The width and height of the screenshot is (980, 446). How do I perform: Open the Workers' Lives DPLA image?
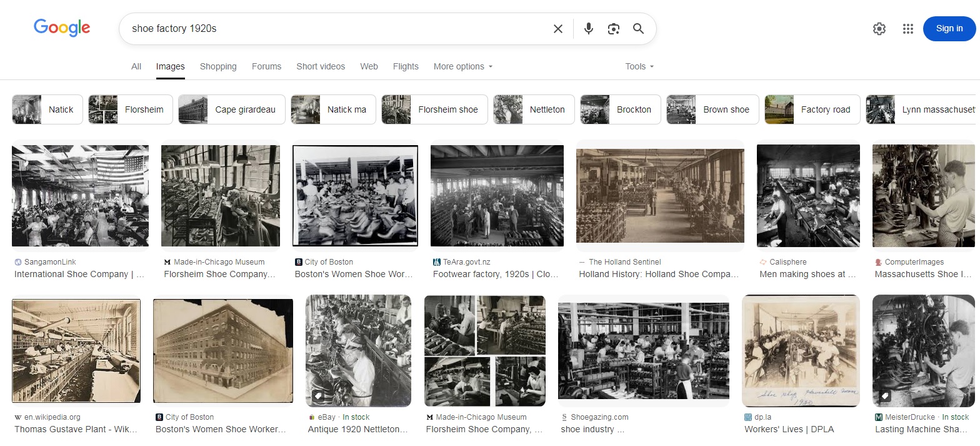point(801,351)
